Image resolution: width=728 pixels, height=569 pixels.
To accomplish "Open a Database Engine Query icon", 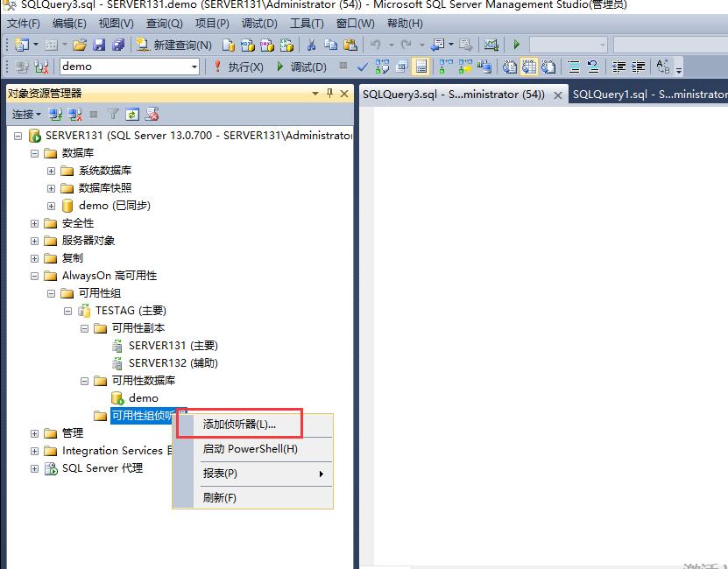I will (x=228, y=45).
